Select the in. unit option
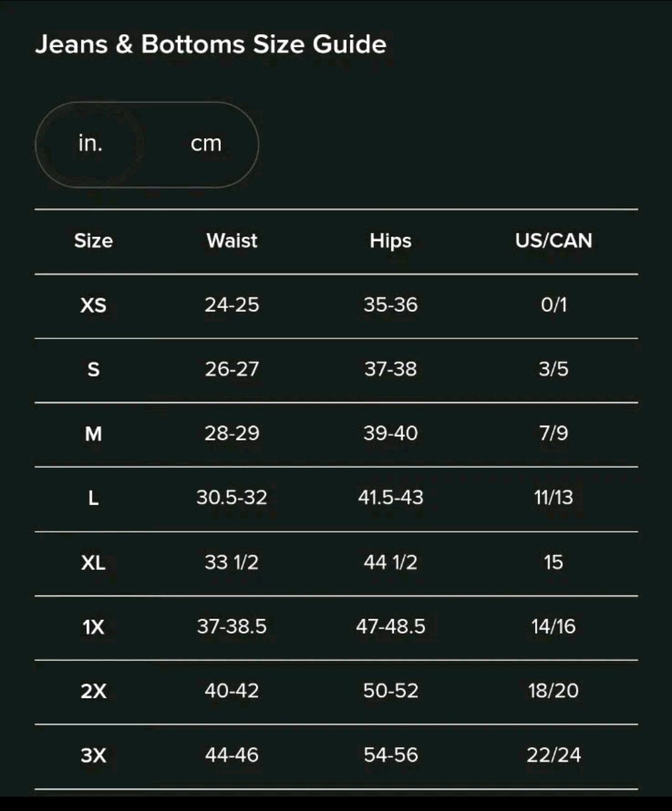The height and width of the screenshot is (811, 672). coord(90,144)
